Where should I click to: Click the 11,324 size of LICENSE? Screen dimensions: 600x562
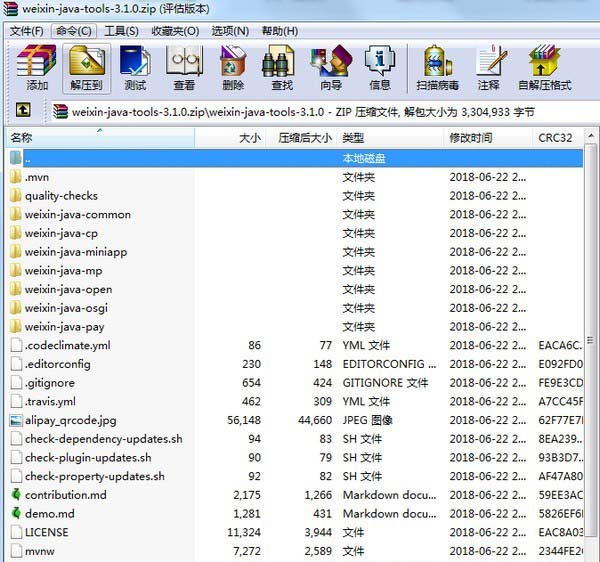tap(244, 532)
